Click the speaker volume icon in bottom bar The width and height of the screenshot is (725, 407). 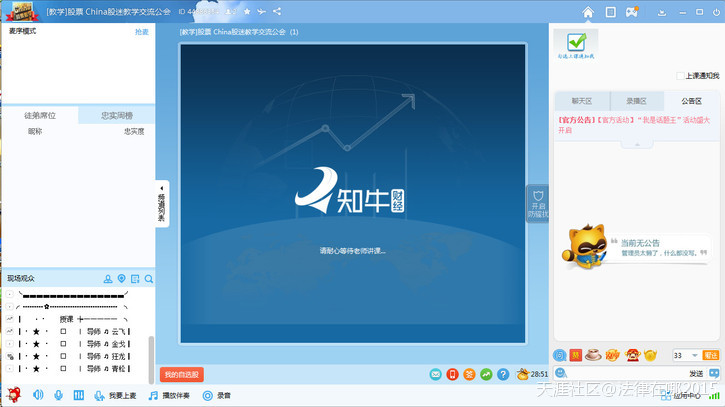click(x=38, y=395)
